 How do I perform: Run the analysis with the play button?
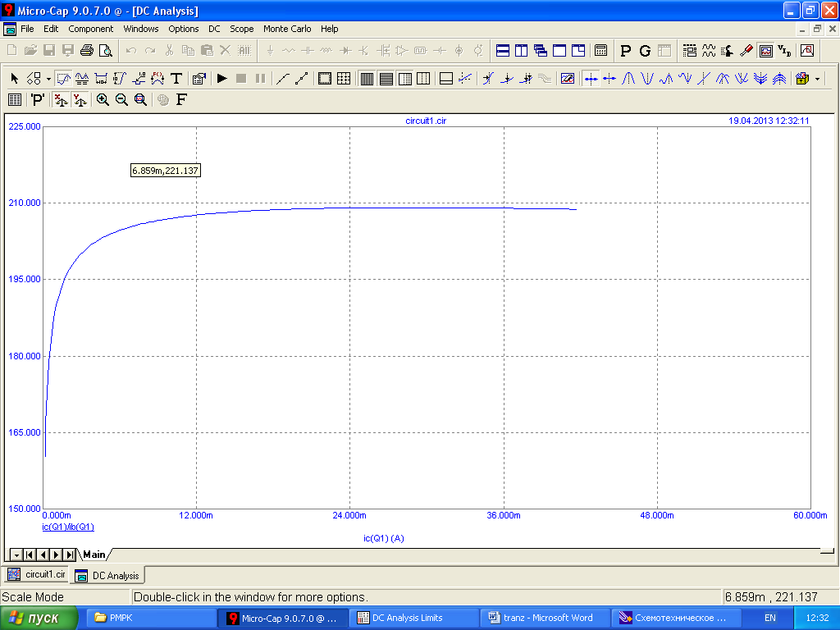click(221, 79)
